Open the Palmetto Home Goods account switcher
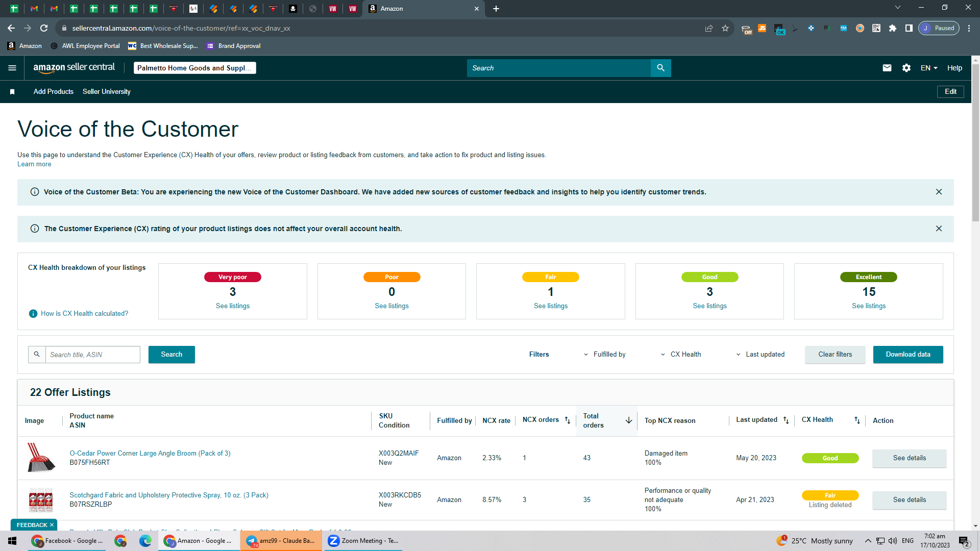980x551 pixels. tap(195, 68)
